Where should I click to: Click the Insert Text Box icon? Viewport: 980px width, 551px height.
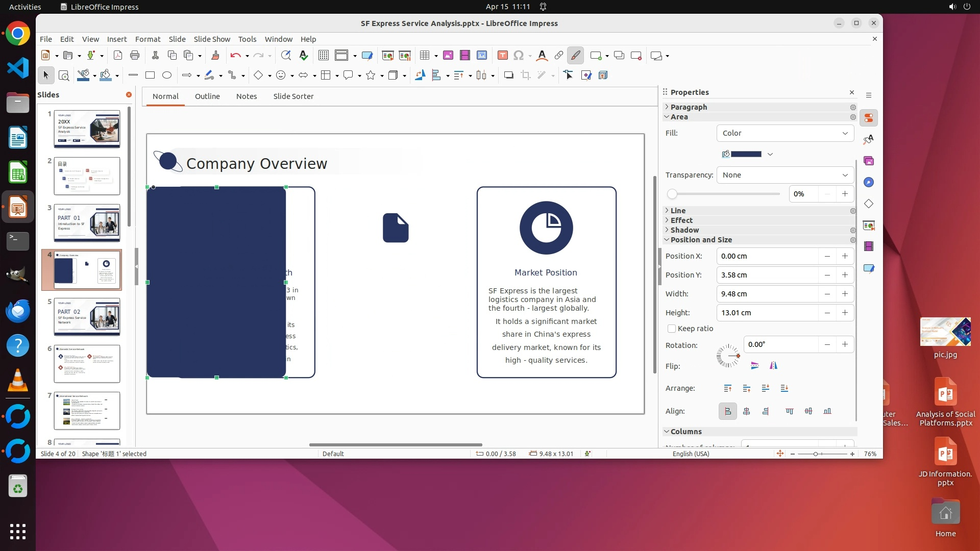pos(502,56)
